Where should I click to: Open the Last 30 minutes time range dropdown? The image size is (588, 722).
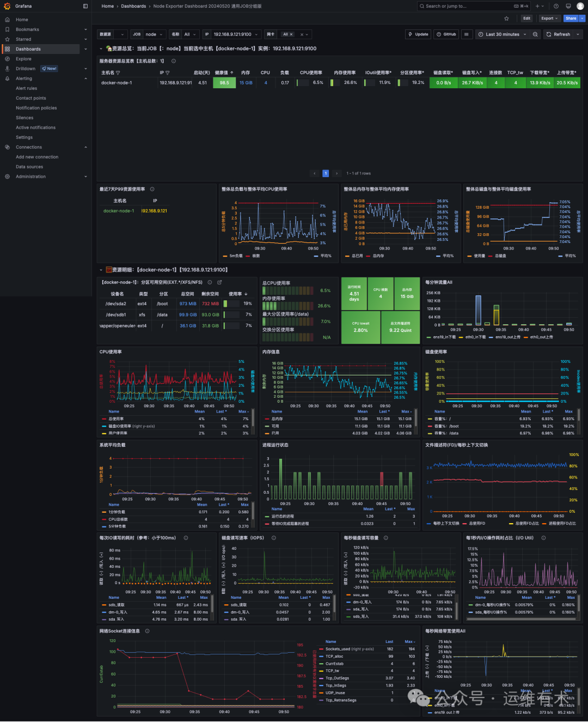pos(501,34)
